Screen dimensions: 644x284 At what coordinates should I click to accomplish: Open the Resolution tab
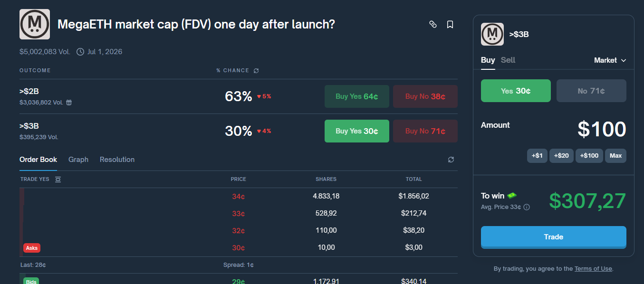coord(117,160)
